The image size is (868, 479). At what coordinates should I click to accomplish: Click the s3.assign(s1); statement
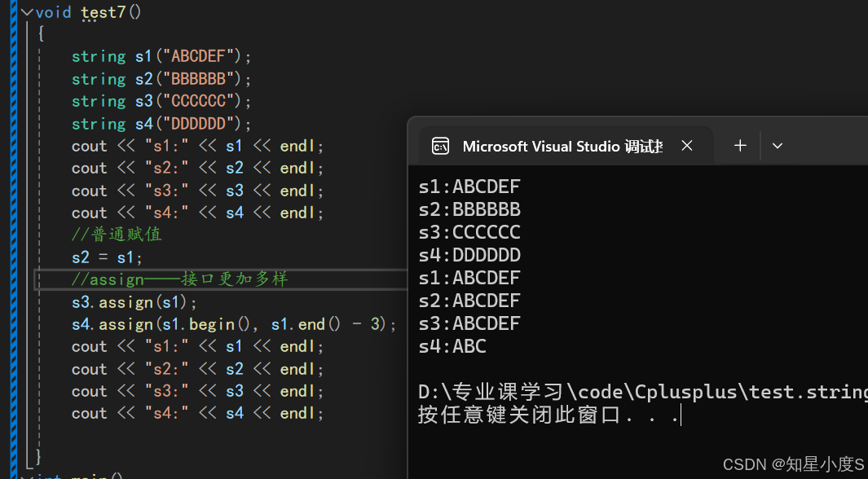pos(134,302)
